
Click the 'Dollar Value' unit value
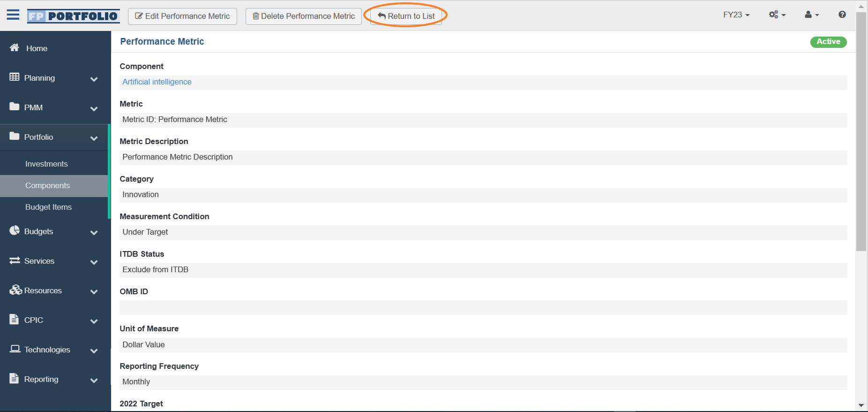pos(143,344)
